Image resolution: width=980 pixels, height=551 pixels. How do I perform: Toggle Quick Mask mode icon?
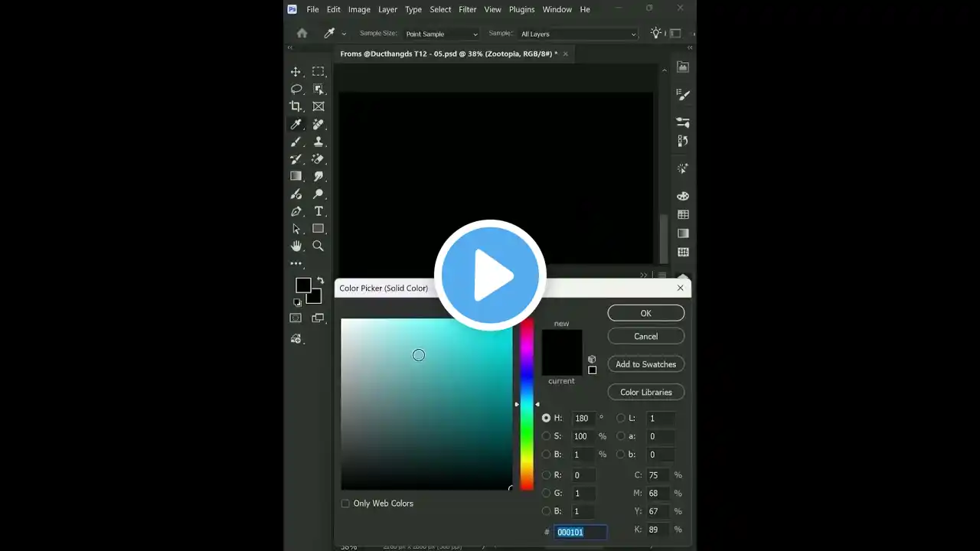[296, 318]
